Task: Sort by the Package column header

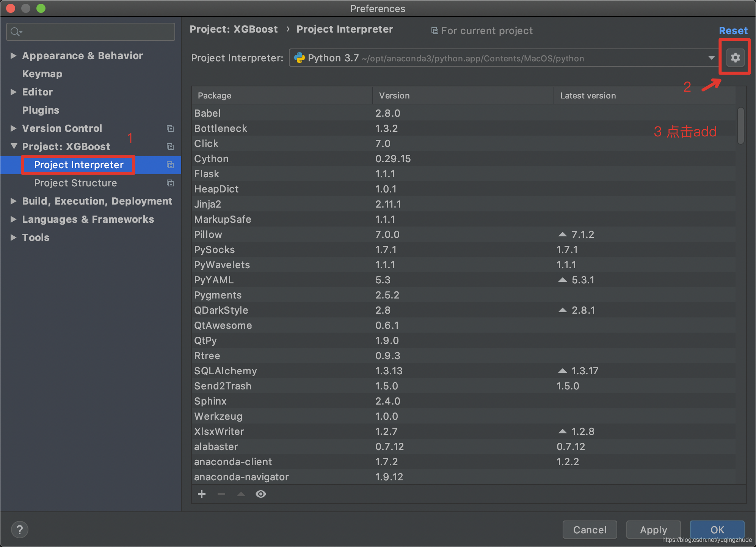Action: [282, 95]
